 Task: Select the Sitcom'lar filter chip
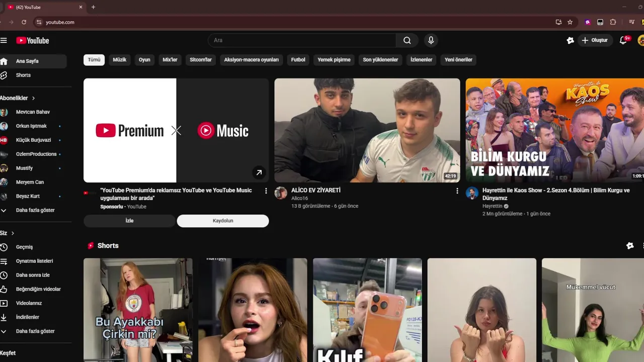201,60
